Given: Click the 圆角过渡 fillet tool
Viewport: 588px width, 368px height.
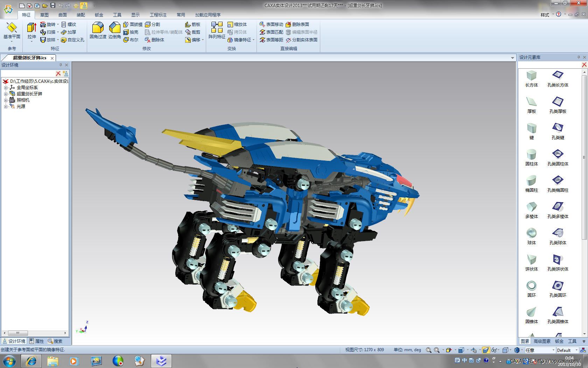Looking at the screenshot, I should click(x=98, y=31).
